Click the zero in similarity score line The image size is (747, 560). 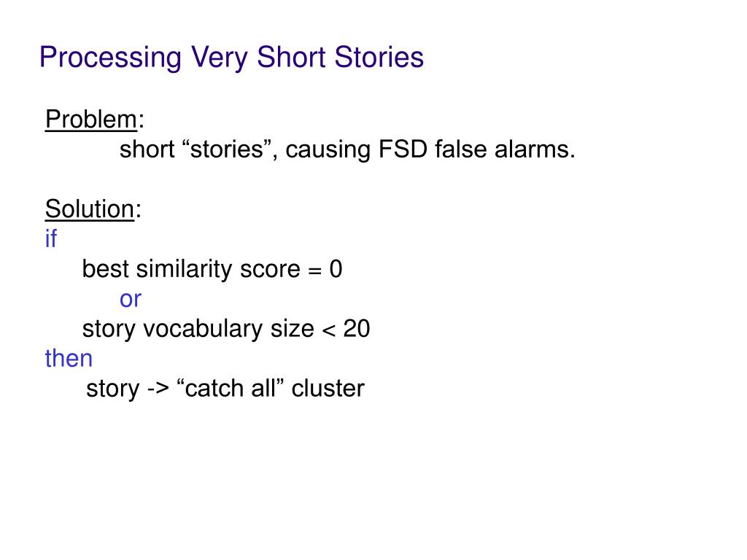coord(336,269)
